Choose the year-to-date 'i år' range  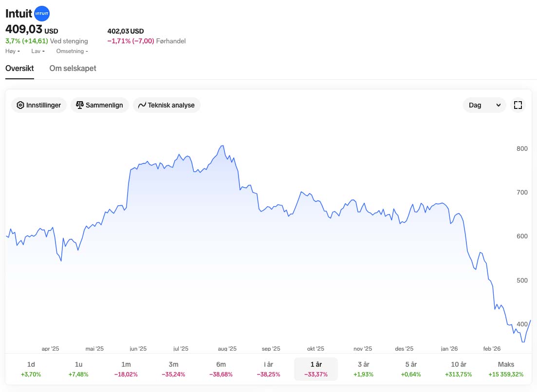[268, 369]
